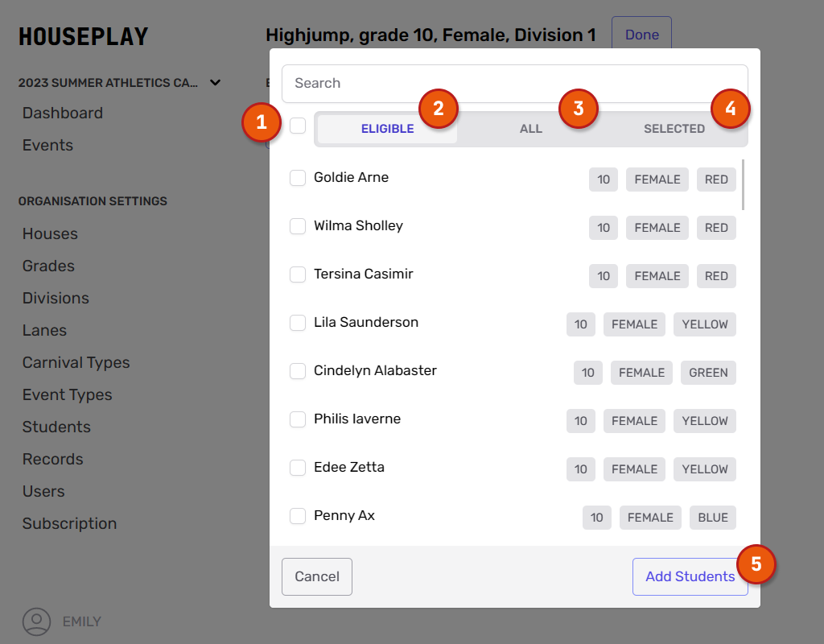The image size is (824, 644).
Task: Open the Dashboard page
Action: (63, 114)
